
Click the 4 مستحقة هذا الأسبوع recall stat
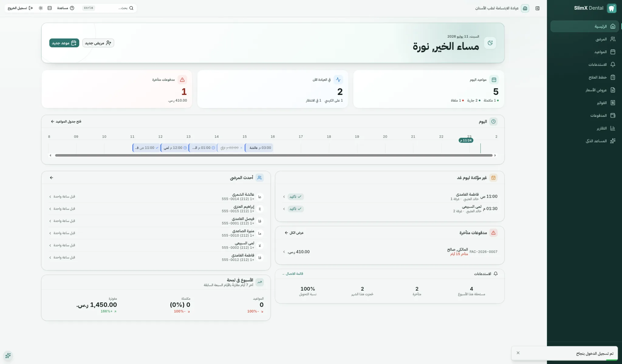(x=471, y=291)
